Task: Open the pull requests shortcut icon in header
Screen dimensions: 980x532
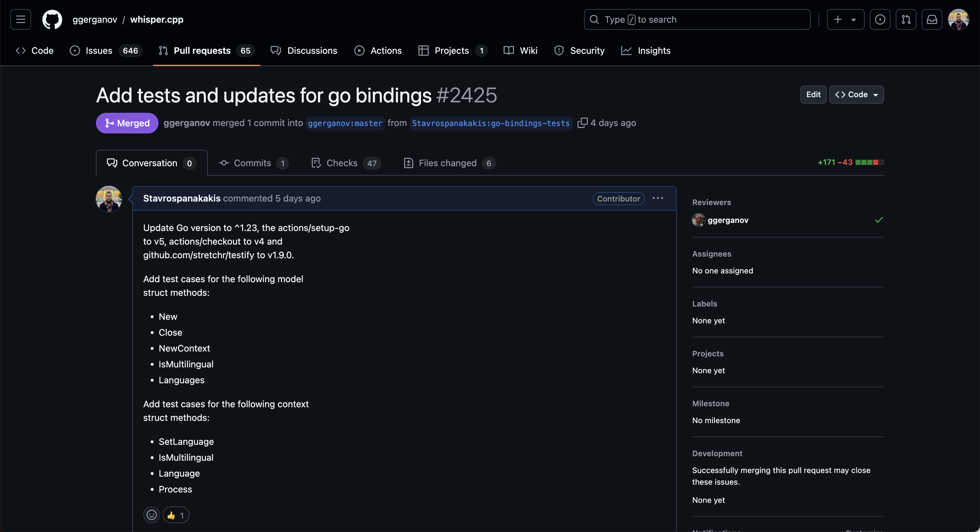Action: click(906, 19)
